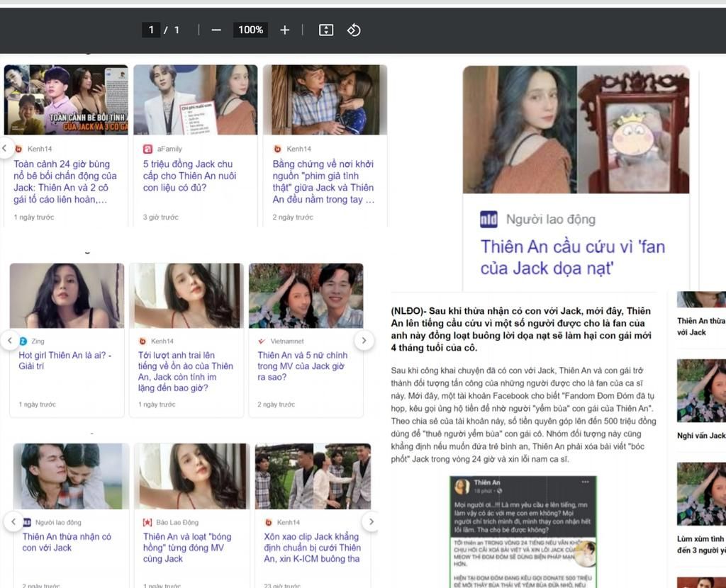This screenshot has width=726, height=588.
Task: Click the large nld logo in article card
Action: tap(488, 220)
